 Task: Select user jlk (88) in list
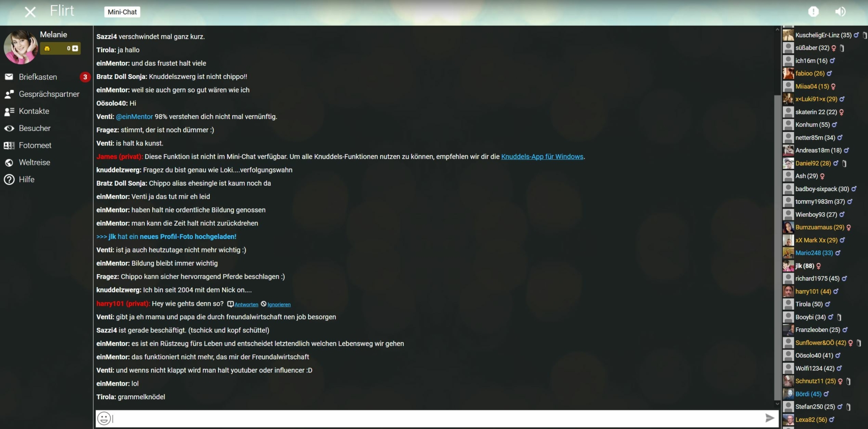[805, 266]
